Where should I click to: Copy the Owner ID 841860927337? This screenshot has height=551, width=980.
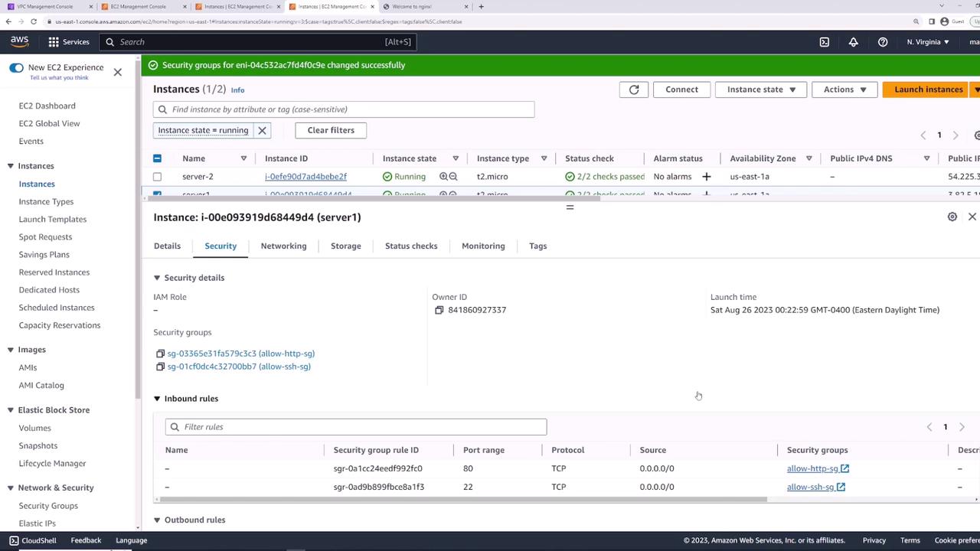pos(439,310)
